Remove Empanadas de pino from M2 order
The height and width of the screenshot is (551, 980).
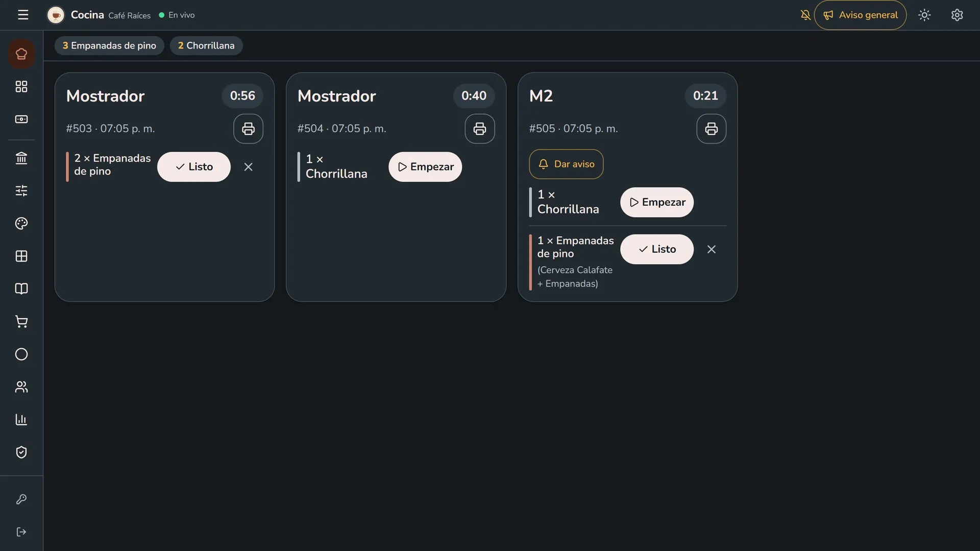click(712, 249)
